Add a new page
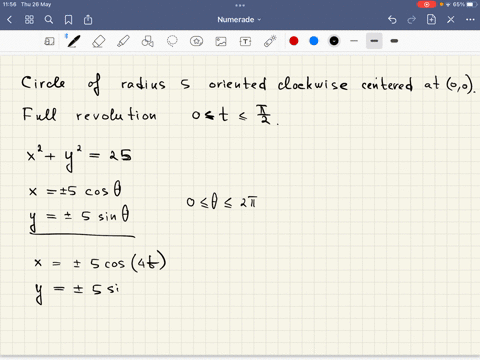 click(x=431, y=20)
